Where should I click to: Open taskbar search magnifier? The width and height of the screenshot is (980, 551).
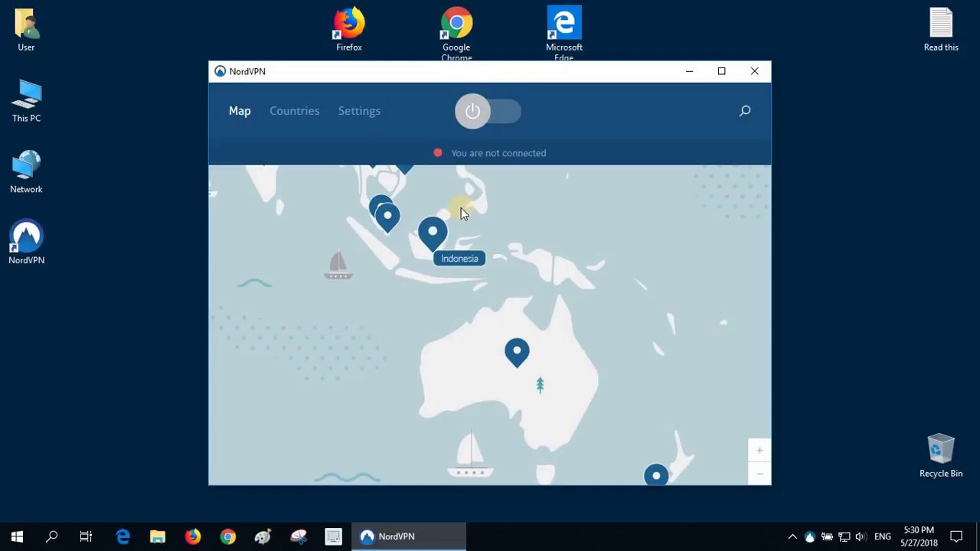(x=51, y=536)
